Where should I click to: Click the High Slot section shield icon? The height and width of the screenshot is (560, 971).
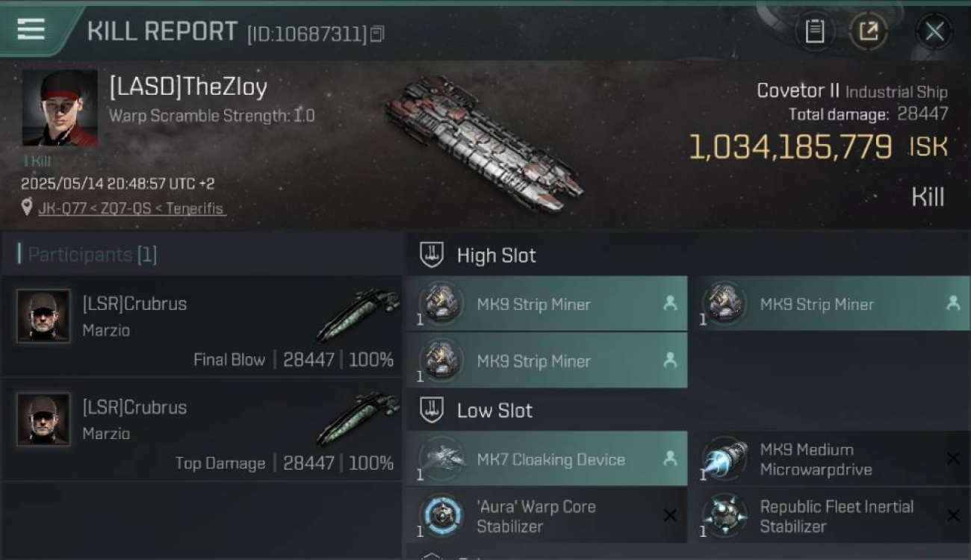pos(432,255)
